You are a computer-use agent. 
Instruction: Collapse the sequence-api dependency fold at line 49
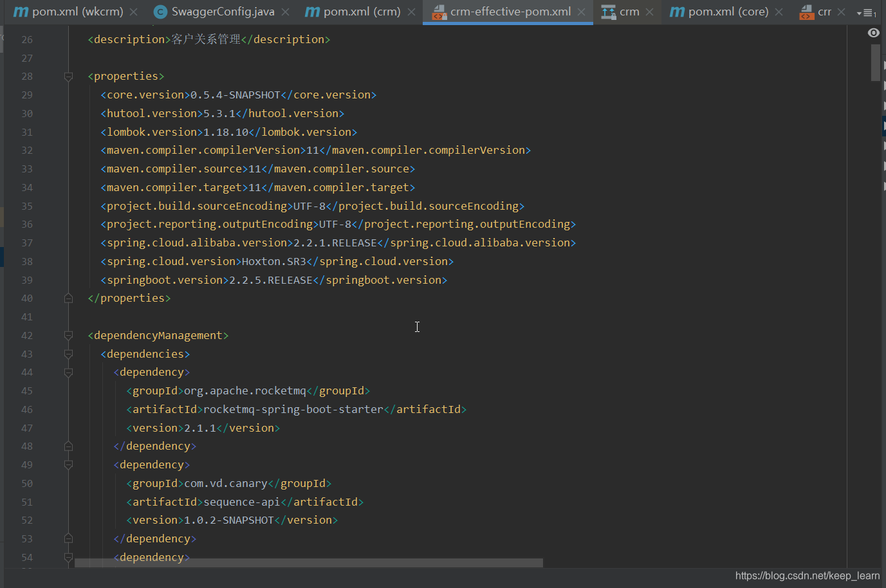point(68,465)
